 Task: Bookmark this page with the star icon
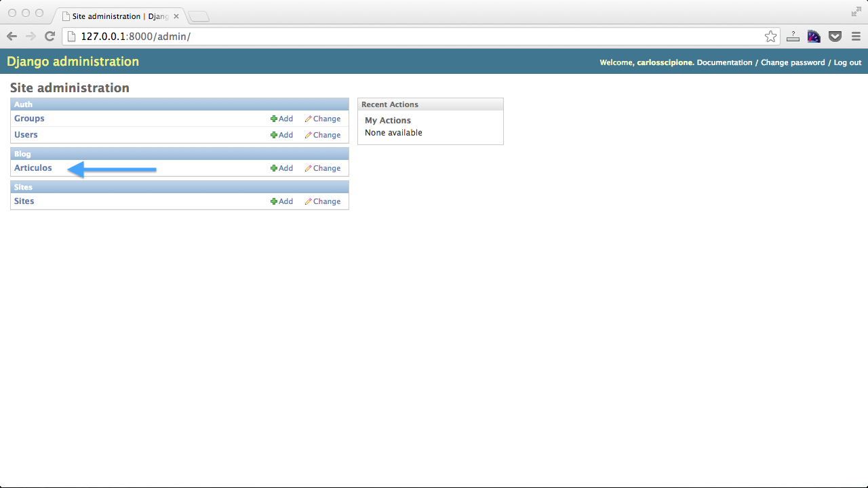(x=770, y=37)
